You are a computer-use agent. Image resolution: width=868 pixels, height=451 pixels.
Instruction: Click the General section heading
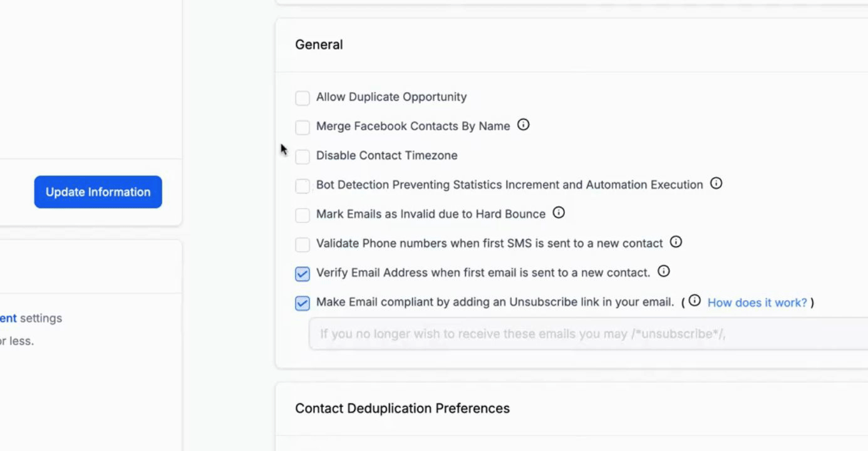tap(319, 44)
